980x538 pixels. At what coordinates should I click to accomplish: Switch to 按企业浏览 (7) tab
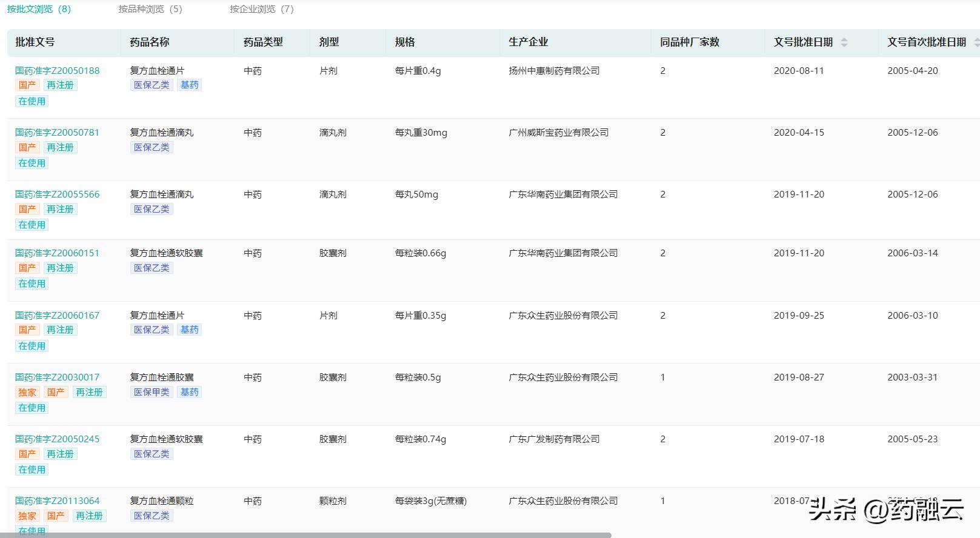[x=262, y=9]
